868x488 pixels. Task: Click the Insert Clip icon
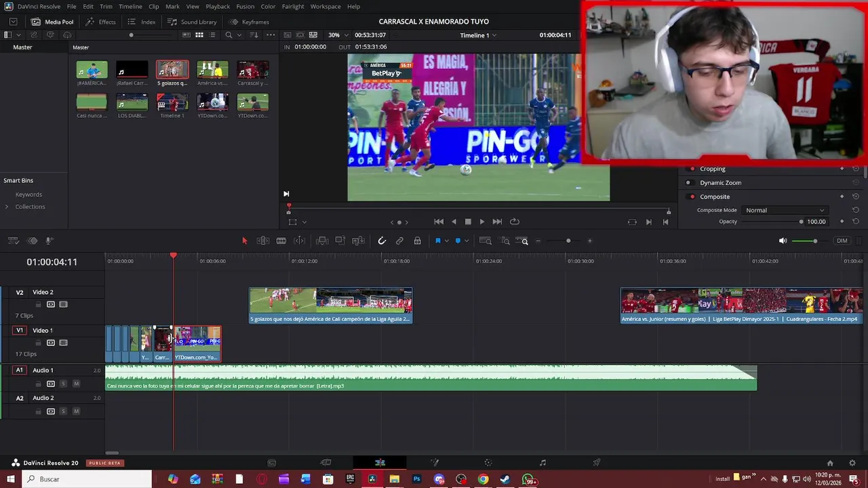coord(322,241)
